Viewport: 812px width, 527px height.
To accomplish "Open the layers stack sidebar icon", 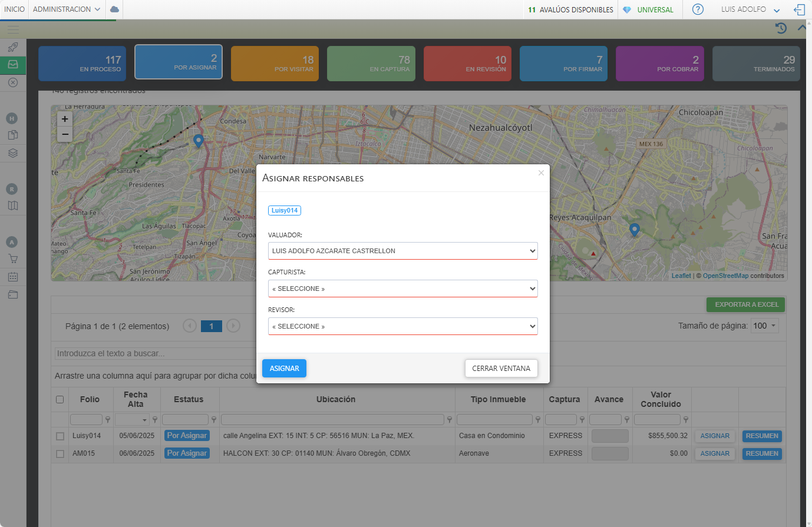I will tap(13, 153).
